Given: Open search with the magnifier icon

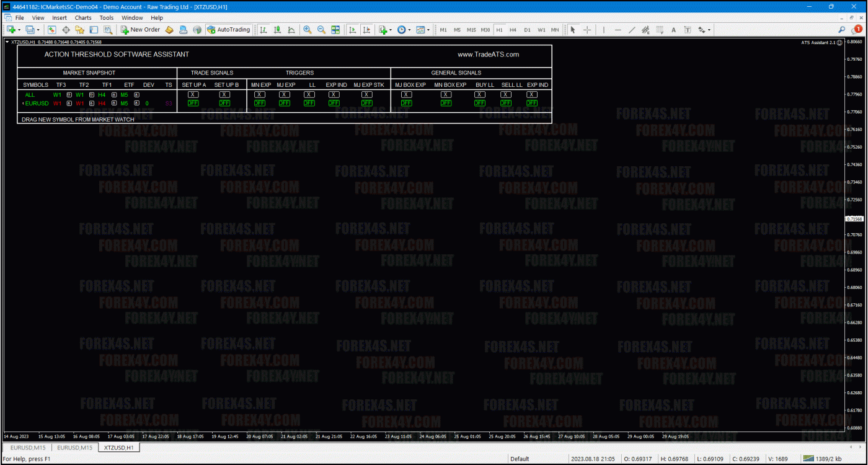Looking at the screenshot, I should point(841,30).
